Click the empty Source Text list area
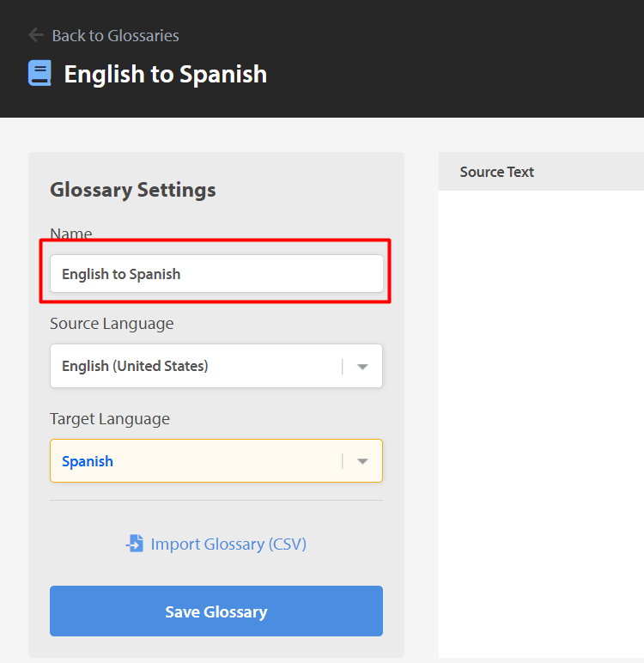644x663 pixels. 541,423
